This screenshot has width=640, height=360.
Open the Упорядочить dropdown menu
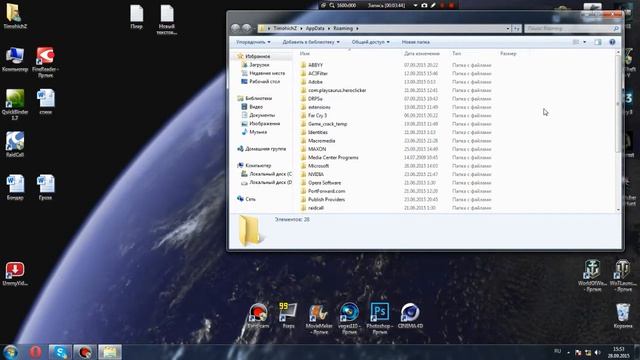[x=253, y=42]
